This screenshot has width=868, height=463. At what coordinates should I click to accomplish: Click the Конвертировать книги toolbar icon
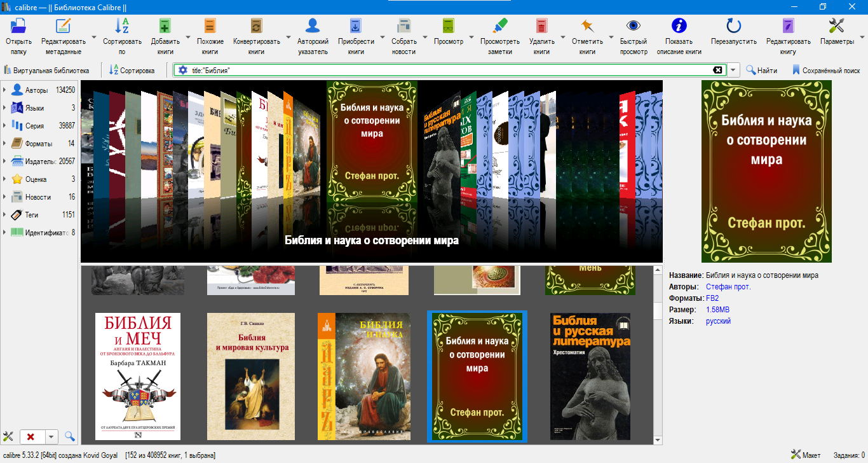tap(257, 26)
